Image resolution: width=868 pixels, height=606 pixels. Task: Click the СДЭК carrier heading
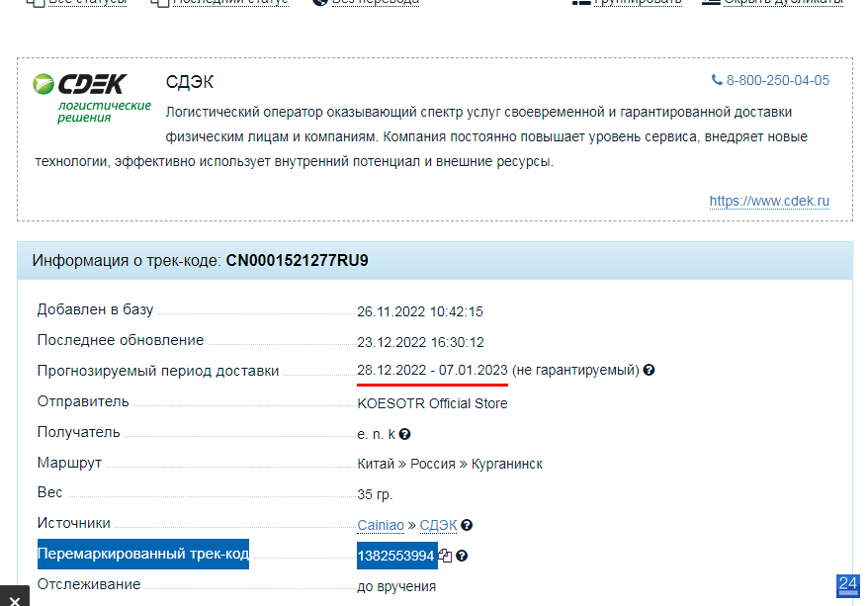[190, 82]
